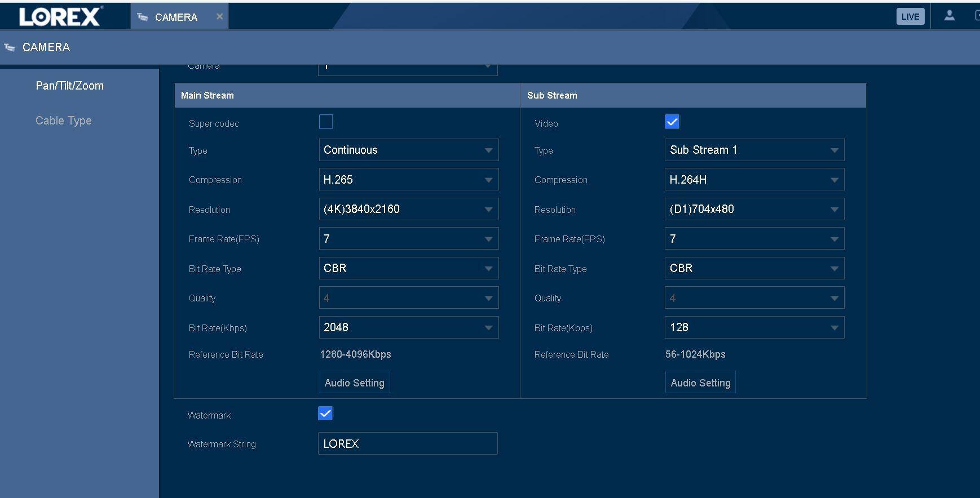Viewport: 980px width, 498px height.
Task: Open Main Stream Compression dropdown
Action: (x=408, y=180)
